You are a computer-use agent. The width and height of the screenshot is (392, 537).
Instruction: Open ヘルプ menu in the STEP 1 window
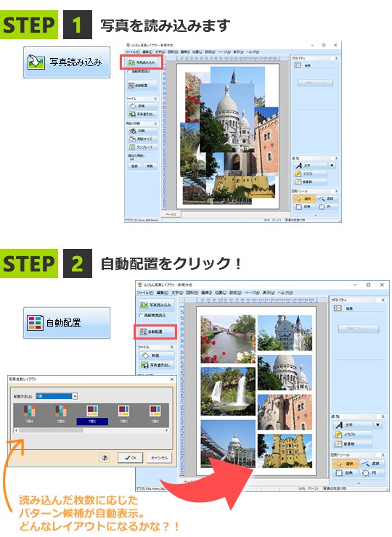pyautogui.click(x=252, y=52)
